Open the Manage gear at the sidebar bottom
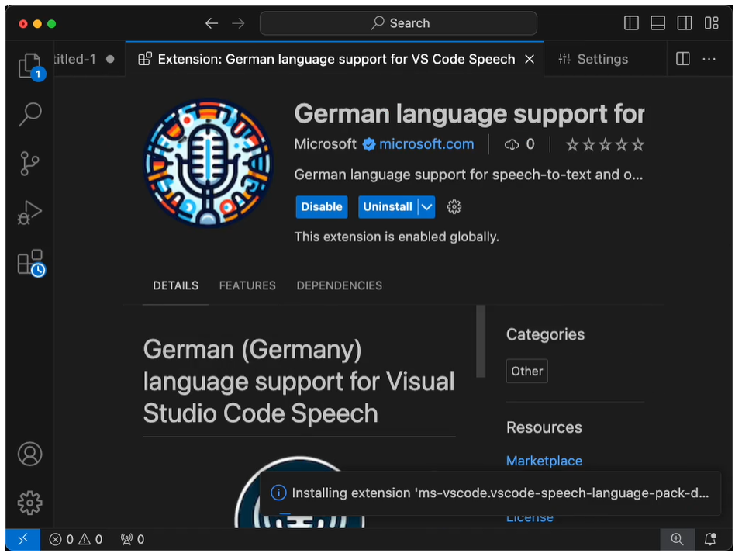742x560 pixels. [x=29, y=503]
